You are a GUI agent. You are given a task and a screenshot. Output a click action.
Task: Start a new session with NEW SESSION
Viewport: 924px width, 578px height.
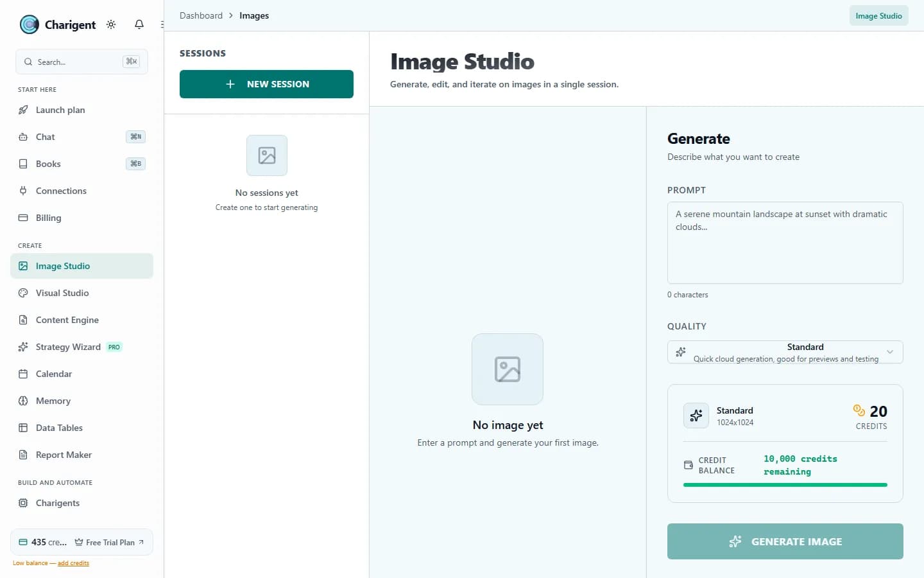[266, 84]
